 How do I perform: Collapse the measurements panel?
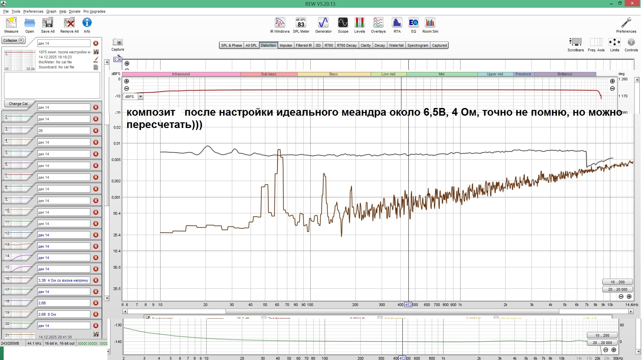pyautogui.click(x=13, y=40)
